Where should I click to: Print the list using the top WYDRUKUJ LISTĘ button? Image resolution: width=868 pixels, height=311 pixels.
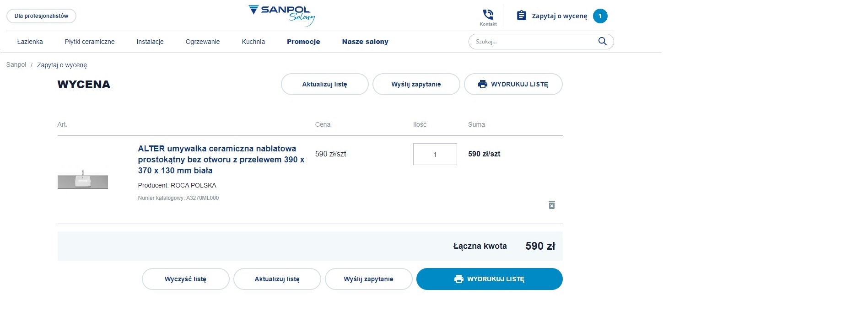[513, 84]
